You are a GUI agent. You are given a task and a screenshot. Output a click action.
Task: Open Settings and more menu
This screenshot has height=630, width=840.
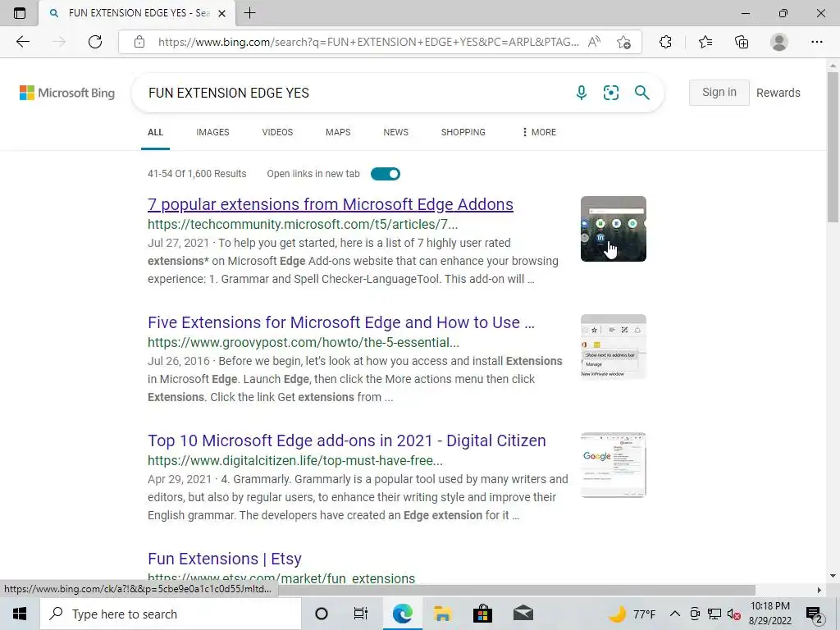click(x=816, y=42)
